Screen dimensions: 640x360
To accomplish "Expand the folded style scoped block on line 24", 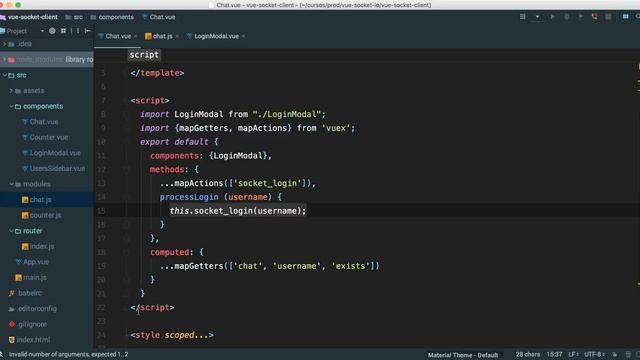I will 126,335.
